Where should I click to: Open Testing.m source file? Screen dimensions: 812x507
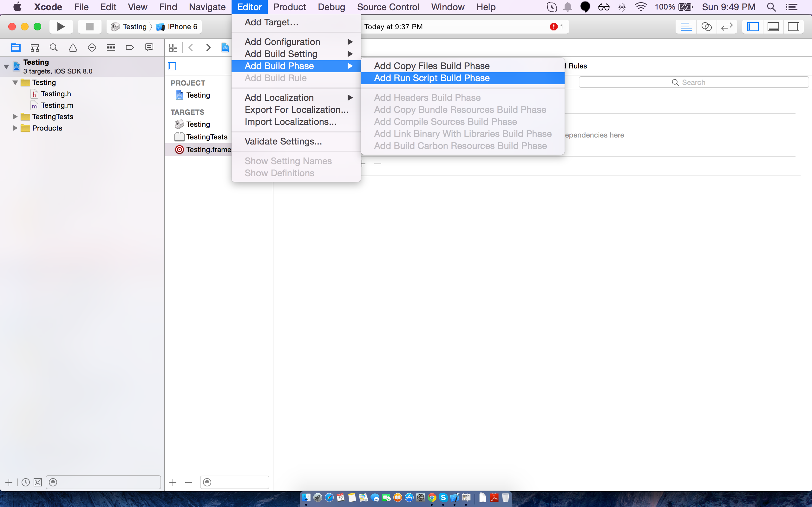57,105
